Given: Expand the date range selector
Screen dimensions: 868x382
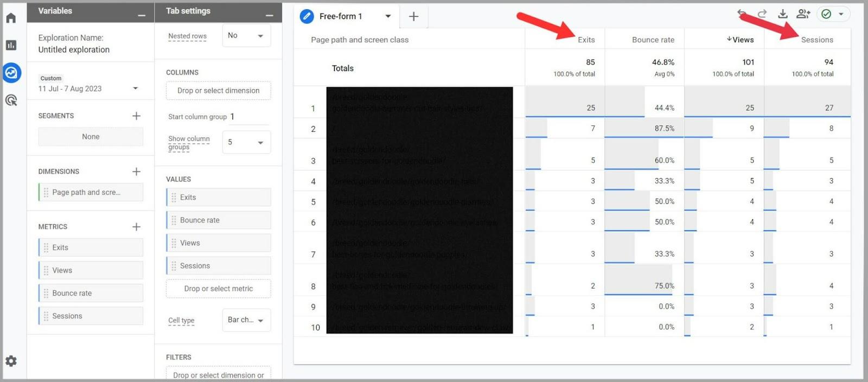Looking at the screenshot, I should (135, 88).
